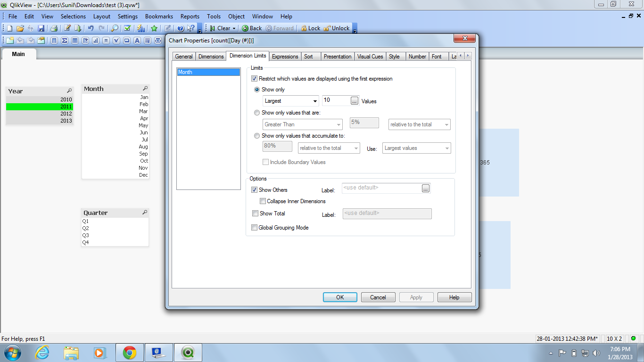The width and height of the screenshot is (644, 362).
Task: Uncheck Restrict which values are displayed
Action: pos(255,79)
